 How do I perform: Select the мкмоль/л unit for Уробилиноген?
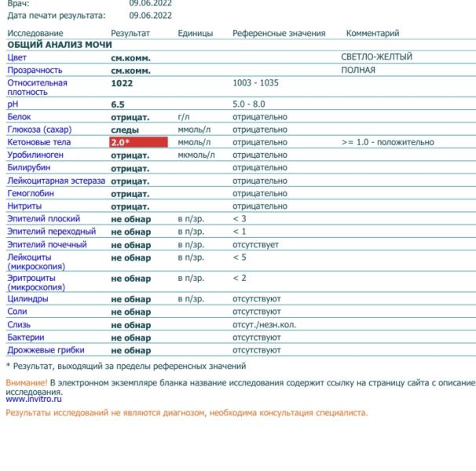coord(196,155)
